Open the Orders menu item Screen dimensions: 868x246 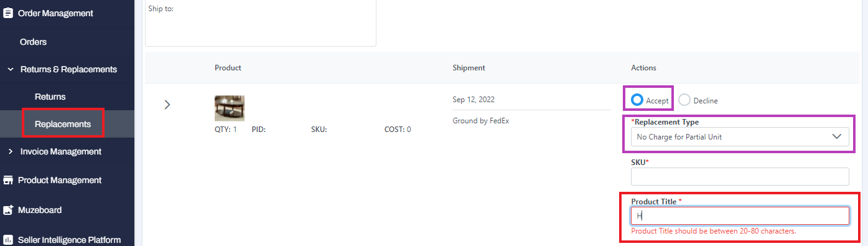coord(34,42)
